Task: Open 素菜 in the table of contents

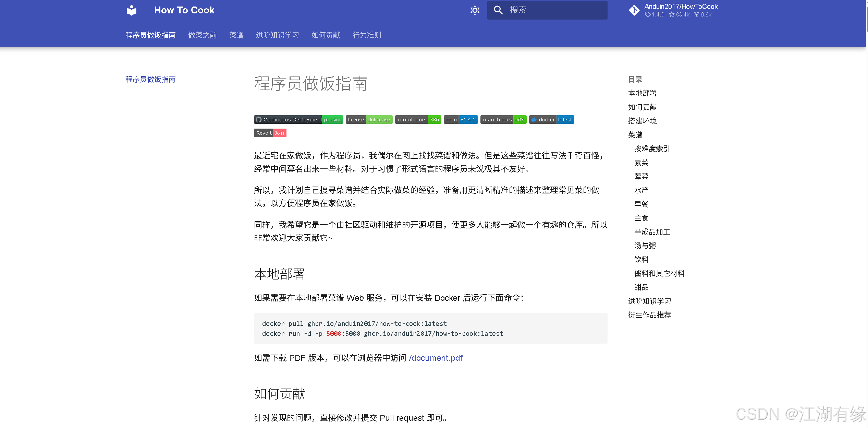Action: click(641, 163)
